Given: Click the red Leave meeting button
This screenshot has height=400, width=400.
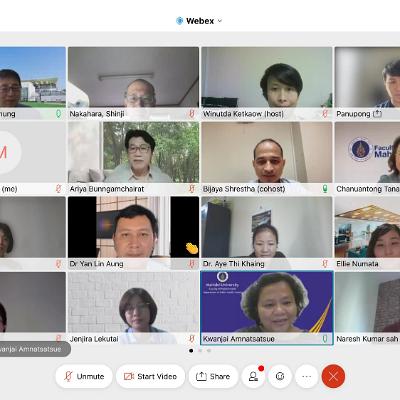Looking at the screenshot, I should (333, 376).
